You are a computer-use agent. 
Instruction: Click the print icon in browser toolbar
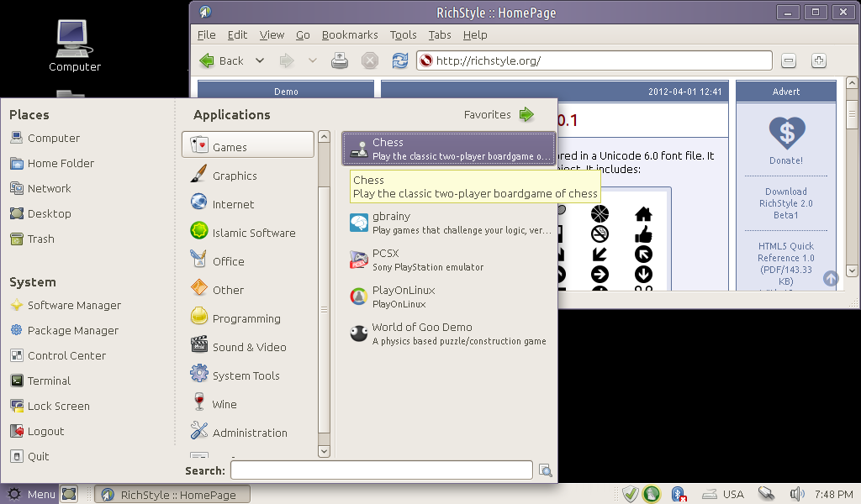click(340, 60)
